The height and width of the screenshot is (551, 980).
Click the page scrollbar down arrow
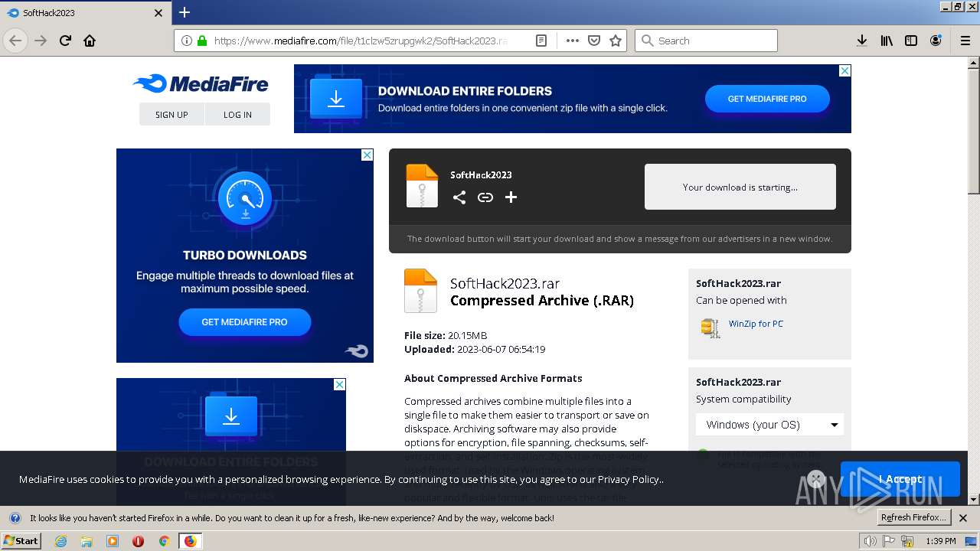974,500
